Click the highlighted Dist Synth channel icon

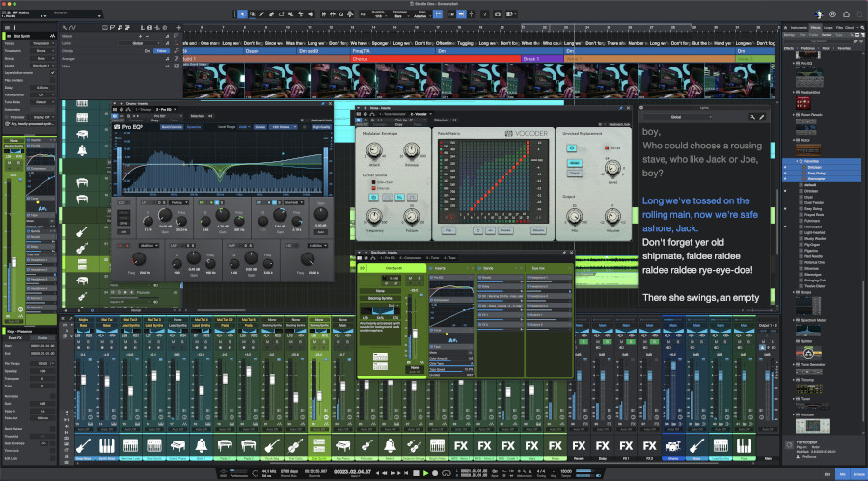coord(319,445)
